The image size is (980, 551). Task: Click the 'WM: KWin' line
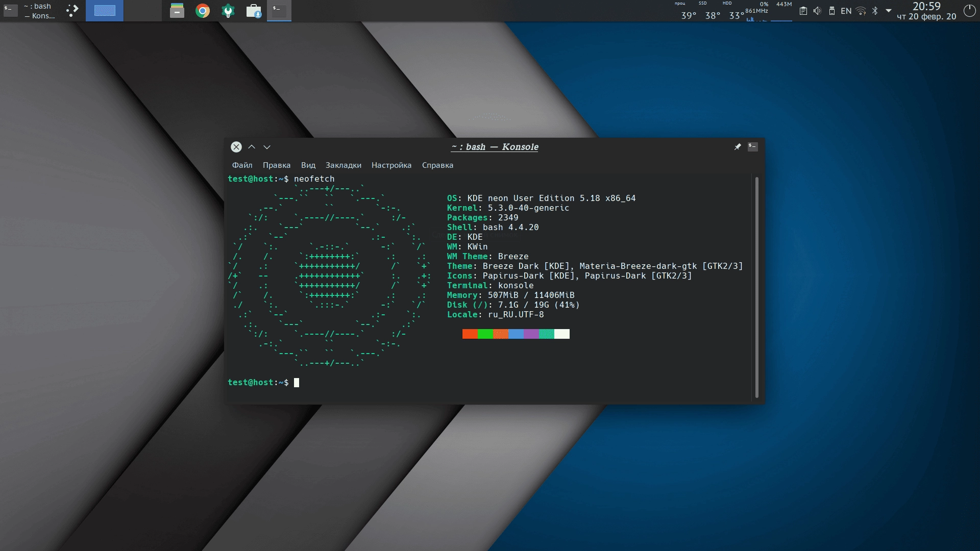468,247
